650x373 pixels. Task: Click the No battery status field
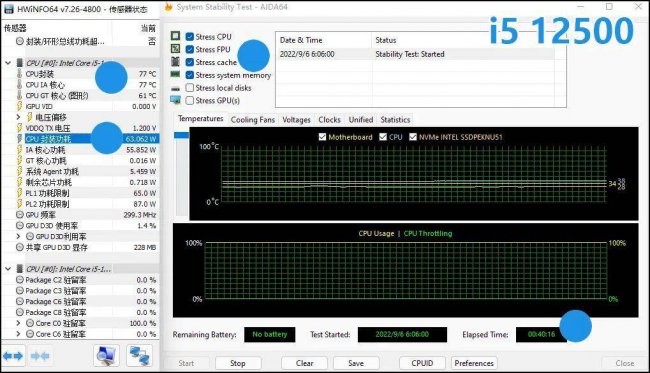tap(269, 334)
